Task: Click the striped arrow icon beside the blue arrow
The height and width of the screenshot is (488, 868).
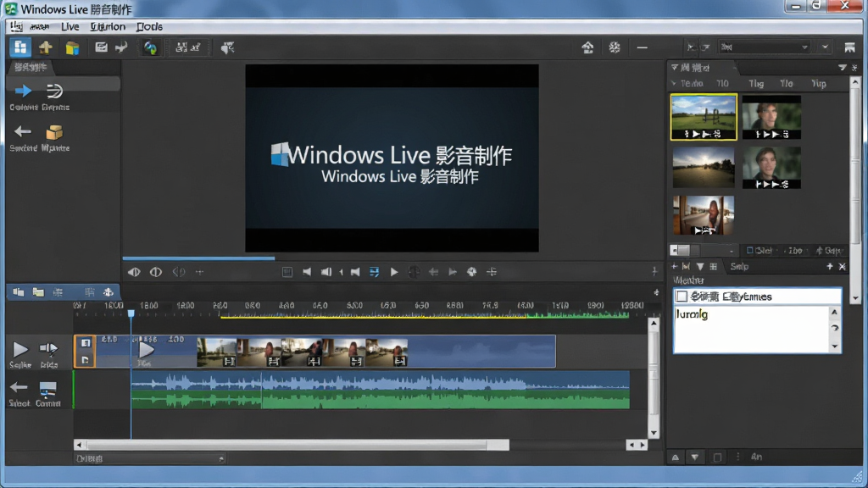Action: click(x=54, y=90)
